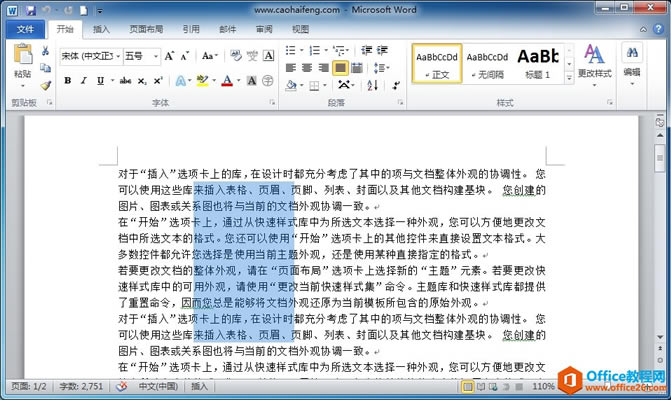This screenshot has width=671, height=400.
Task: Toggle Center alignment
Action: pos(307,68)
